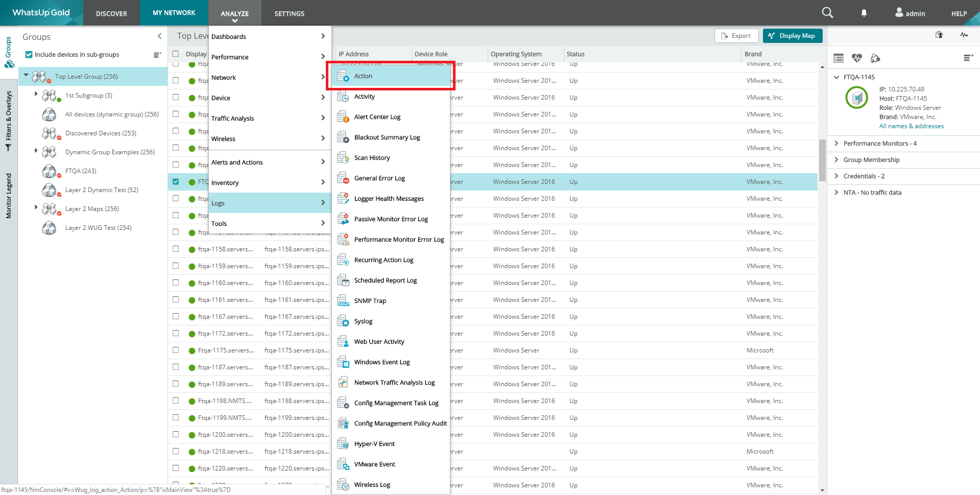Tick checkbox for ftqa-1158.servers row
Screen dimensions: 980x495
176,249
